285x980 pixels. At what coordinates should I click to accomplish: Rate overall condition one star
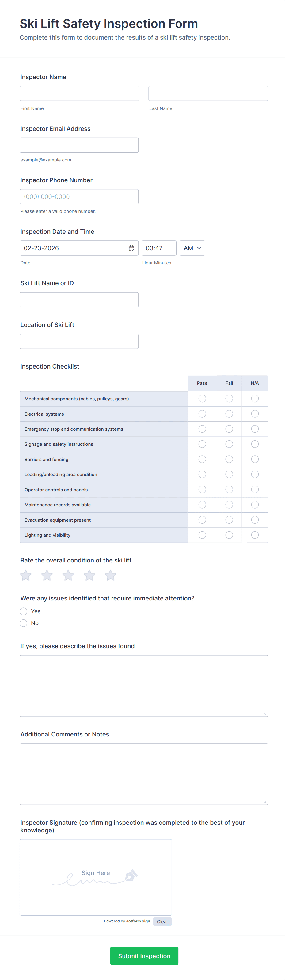[x=26, y=575]
